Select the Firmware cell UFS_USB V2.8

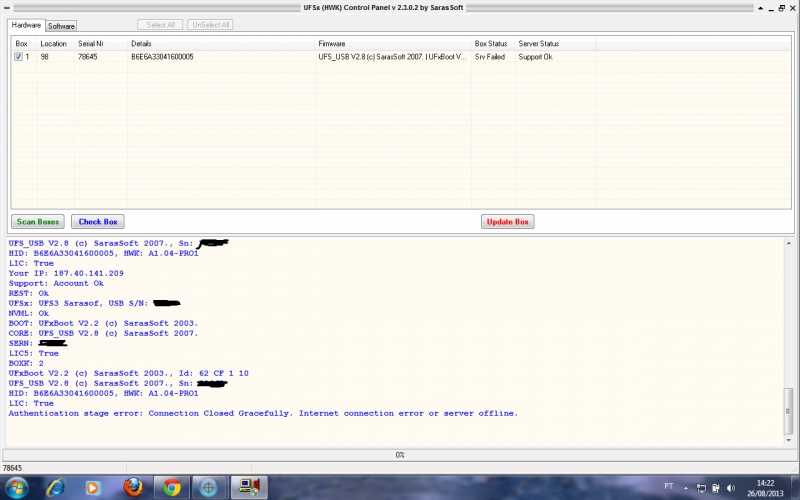[x=393, y=57]
